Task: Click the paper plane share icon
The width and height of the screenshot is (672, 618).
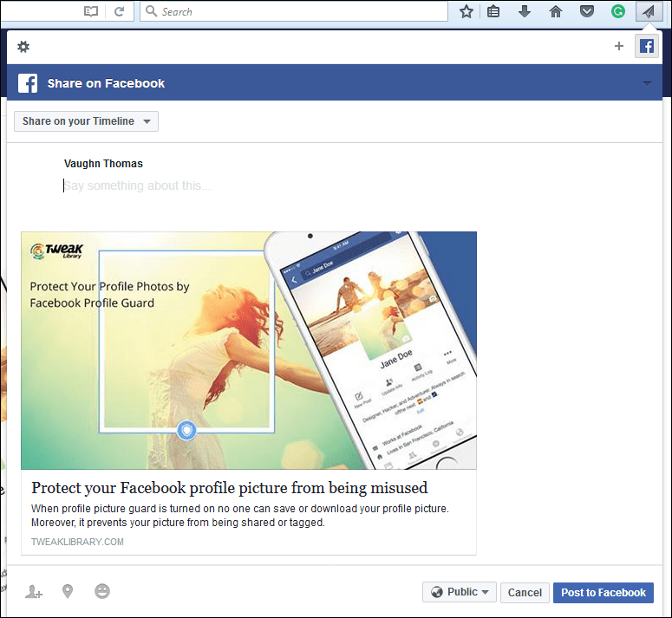Action: pyautogui.click(x=648, y=11)
